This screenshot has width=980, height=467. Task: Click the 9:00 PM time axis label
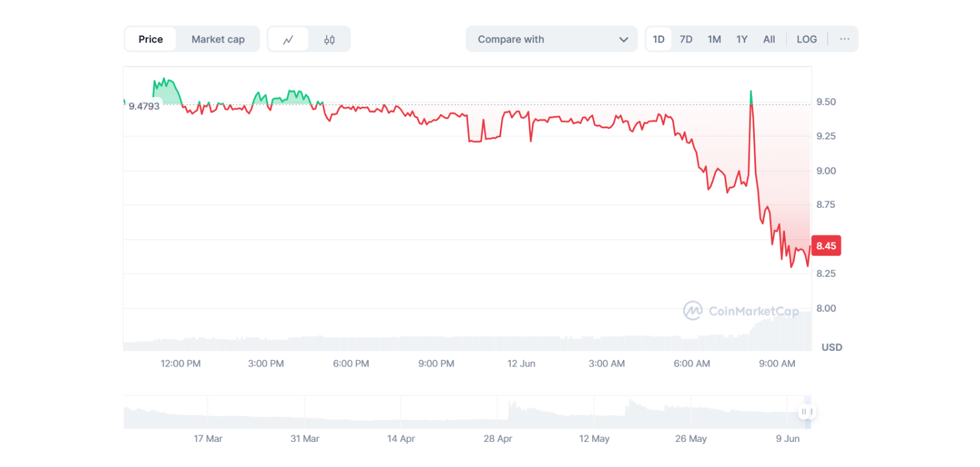tap(436, 364)
